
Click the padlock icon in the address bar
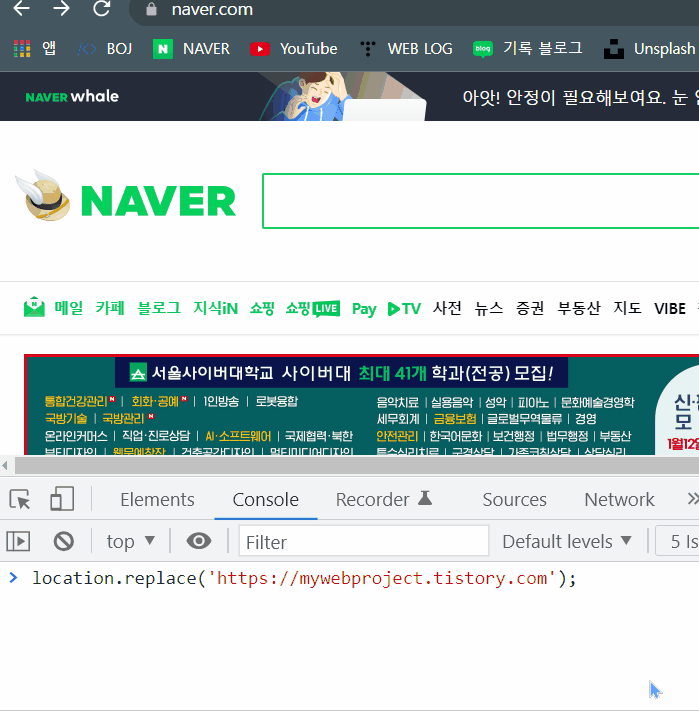(x=151, y=9)
